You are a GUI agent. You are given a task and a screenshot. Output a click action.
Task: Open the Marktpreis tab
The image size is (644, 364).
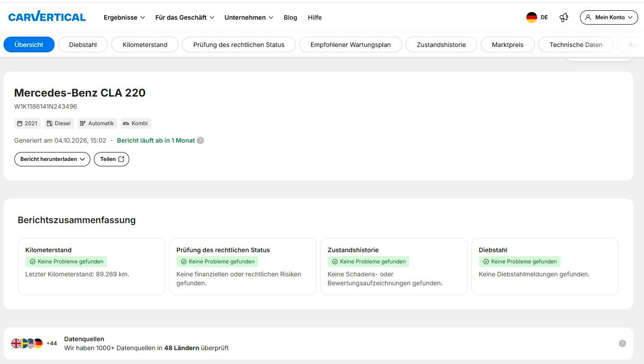(x=508, y=45)
